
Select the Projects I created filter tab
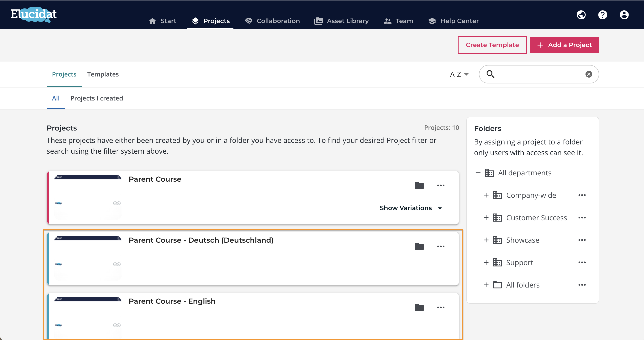click(96, 98)
